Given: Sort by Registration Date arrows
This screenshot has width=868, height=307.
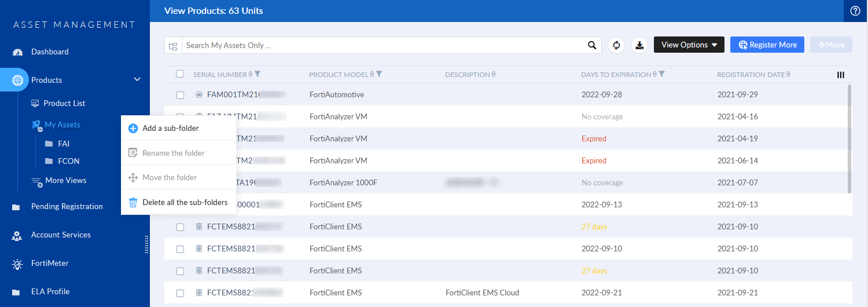Looking at the screenshot, I should (x=788, y=75).
